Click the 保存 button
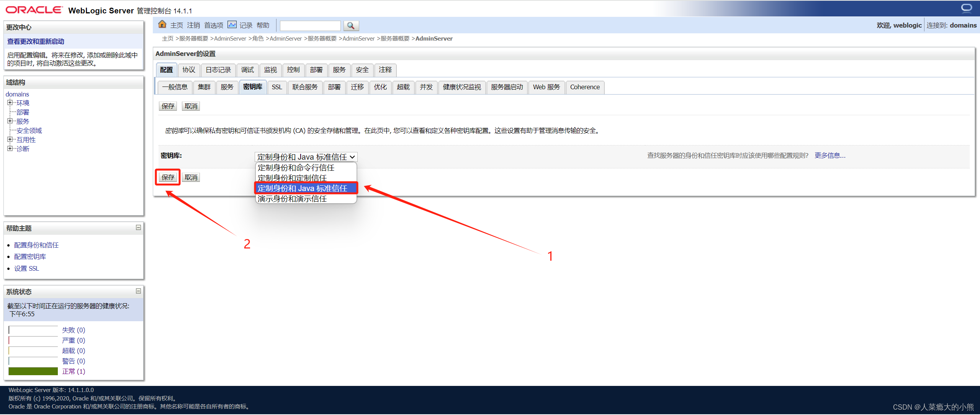Image resolution: width=980 pixels, height=415 pixels. 167,177
